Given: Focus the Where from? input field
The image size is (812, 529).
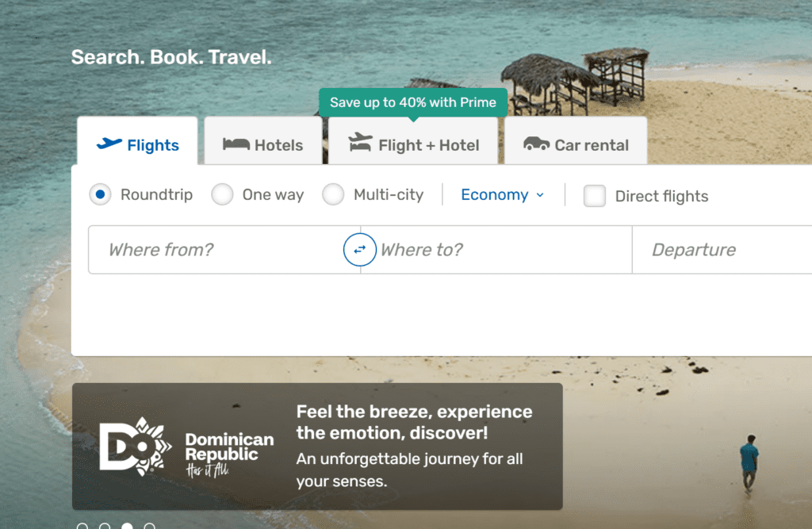Looking at the screenshot, I should pyautogui.click(x=214, y=250).
